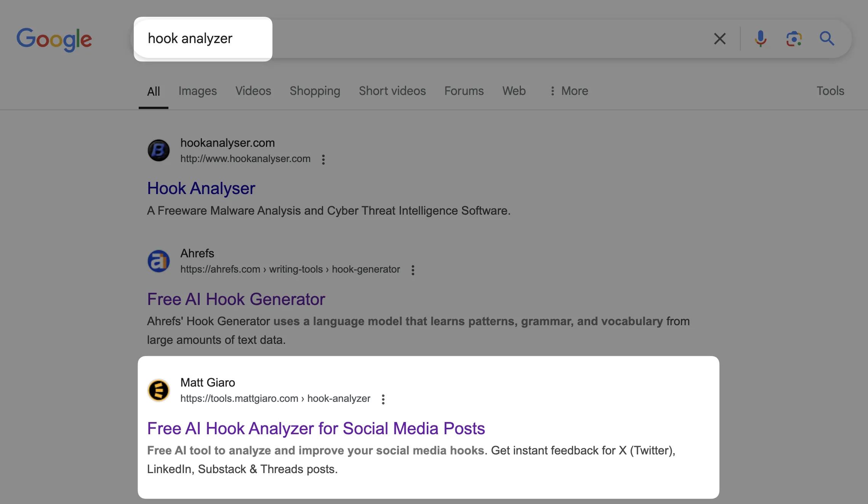Image resolution: width=868 pixels, height=504 pixels.
Task: Click the hookanalyser.com URL text
Action: click(245, 159)
